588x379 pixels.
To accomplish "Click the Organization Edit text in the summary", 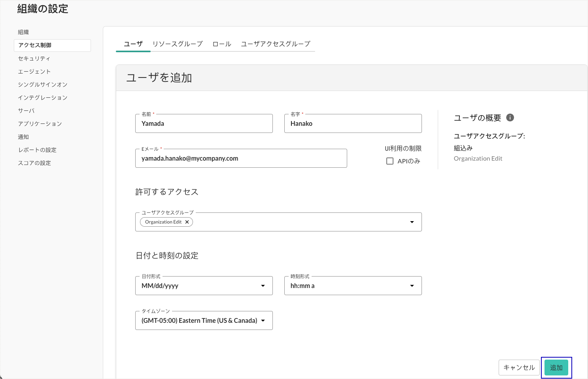I will [x=478, y=158].
